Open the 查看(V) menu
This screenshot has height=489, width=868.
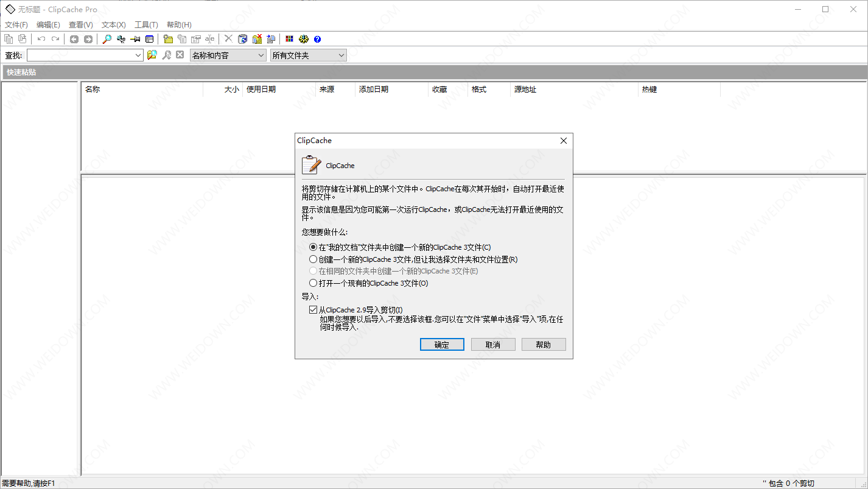(x=81, y=25)
